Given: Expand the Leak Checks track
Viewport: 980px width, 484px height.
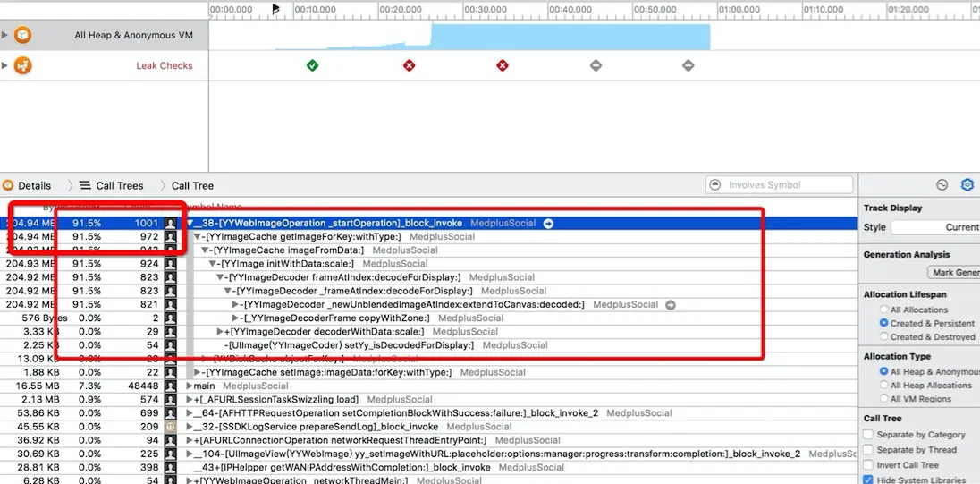Looking at the screenshot, I should click(x=5, y=65).
